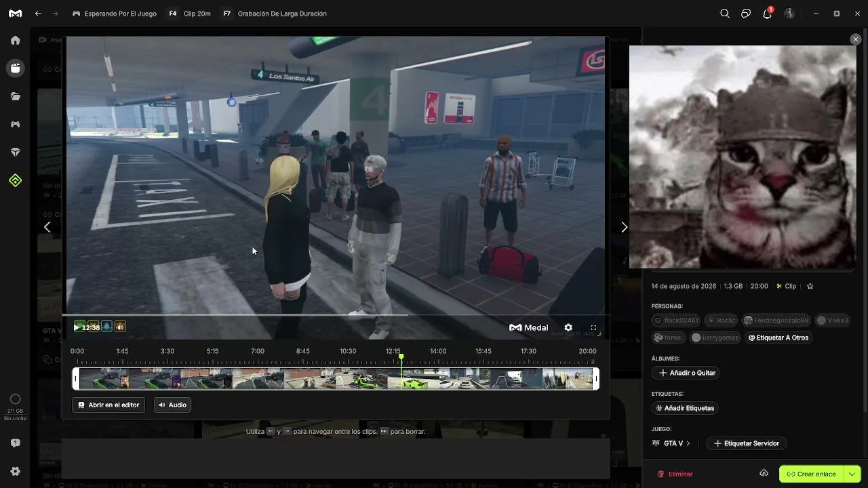
Task: Favorite the clip with the star icon
Action: coord(810,286)
